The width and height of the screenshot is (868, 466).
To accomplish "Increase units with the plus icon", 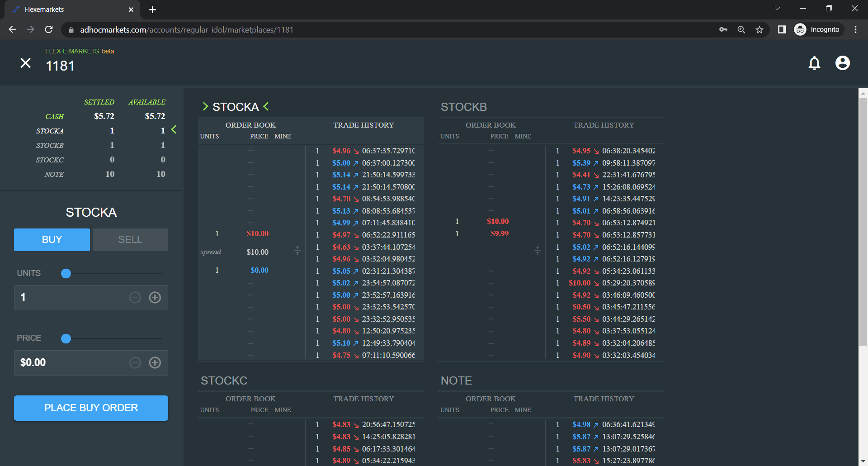I will [155, 297].
